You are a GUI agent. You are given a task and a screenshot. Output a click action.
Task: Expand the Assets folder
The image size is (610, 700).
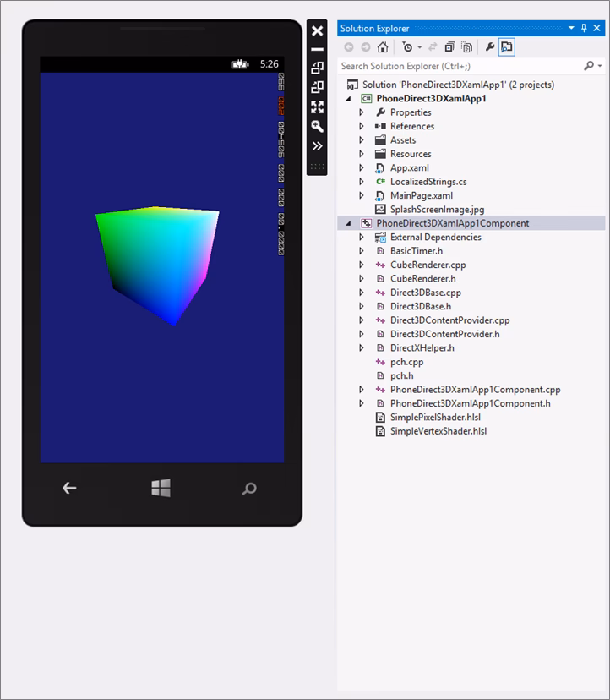(362, 140)
